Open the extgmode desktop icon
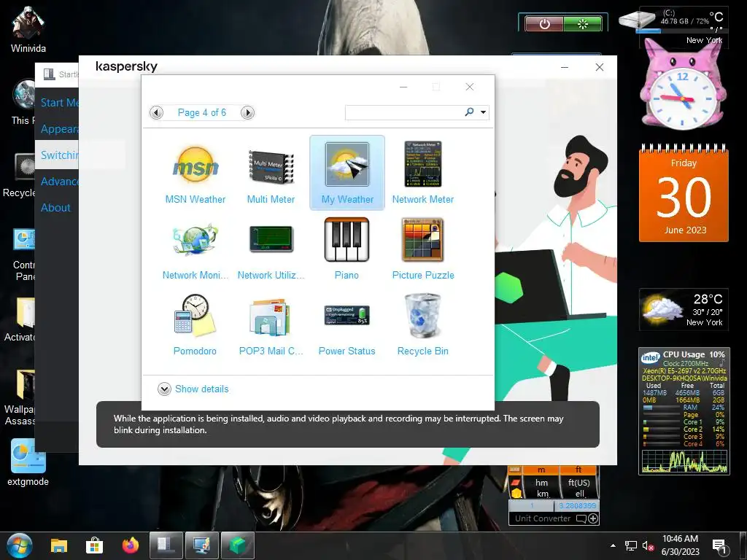The height and width of the screenshot is (560, 747). (28, 464)
